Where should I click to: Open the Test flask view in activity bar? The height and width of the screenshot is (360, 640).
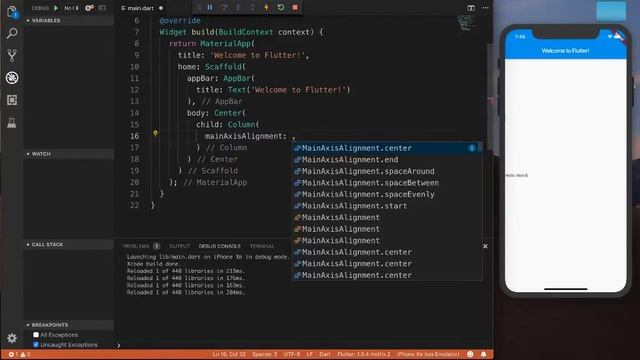click(x=12, y=122)
